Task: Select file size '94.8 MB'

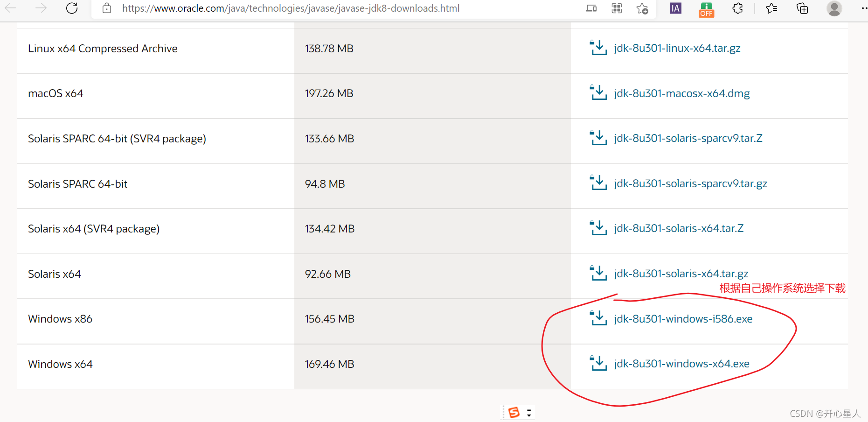Action: 325,184
